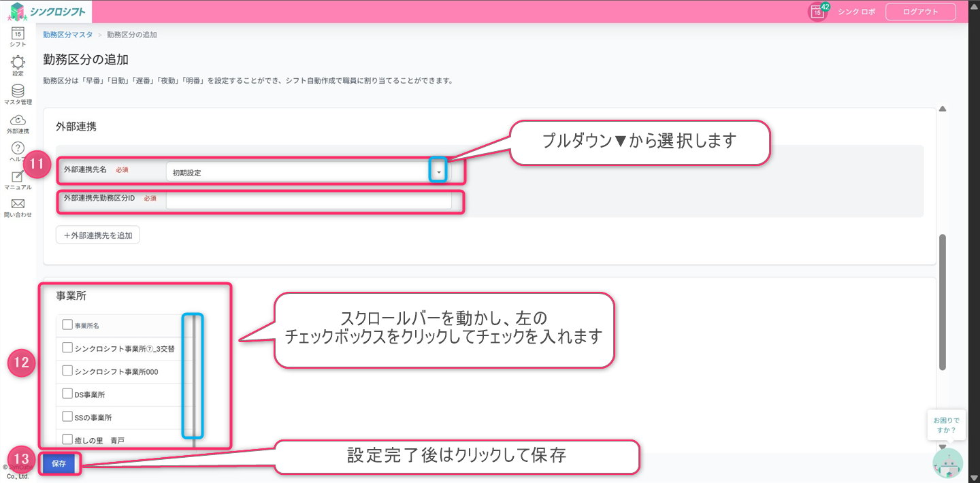Open the お困りですか robot chat assistant
The image size is (980, 483).
click(x=947, y=463)
